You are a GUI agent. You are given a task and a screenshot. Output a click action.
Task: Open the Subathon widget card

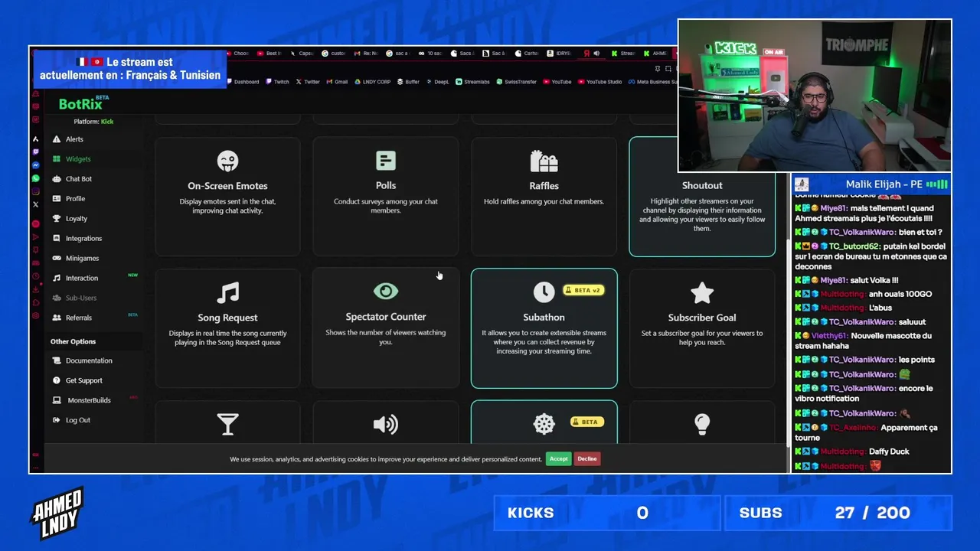point(544,328)
